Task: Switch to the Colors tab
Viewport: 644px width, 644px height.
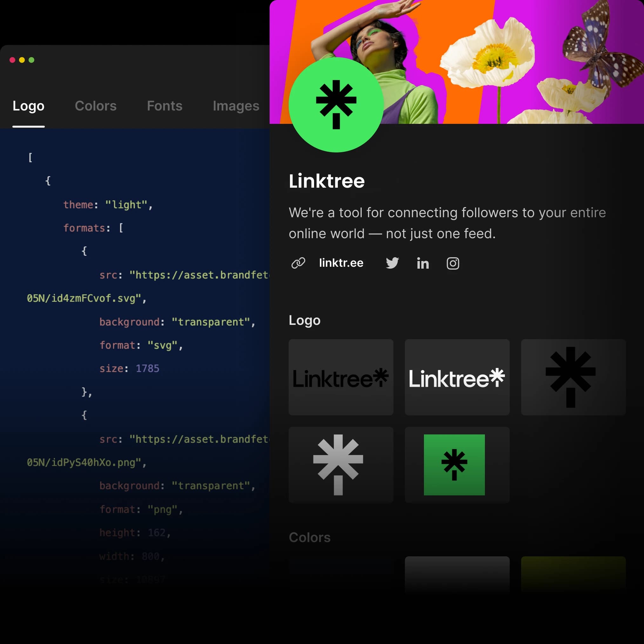Action: pos(96,106)
